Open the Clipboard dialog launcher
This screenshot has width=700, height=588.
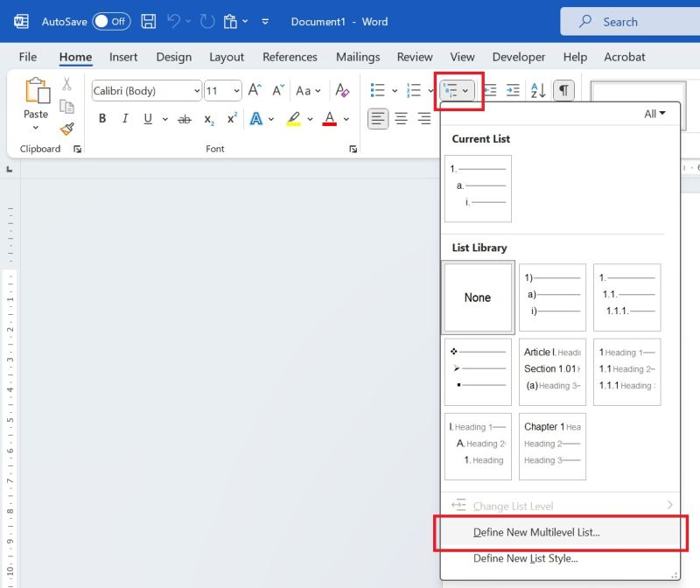coord(78,149)
